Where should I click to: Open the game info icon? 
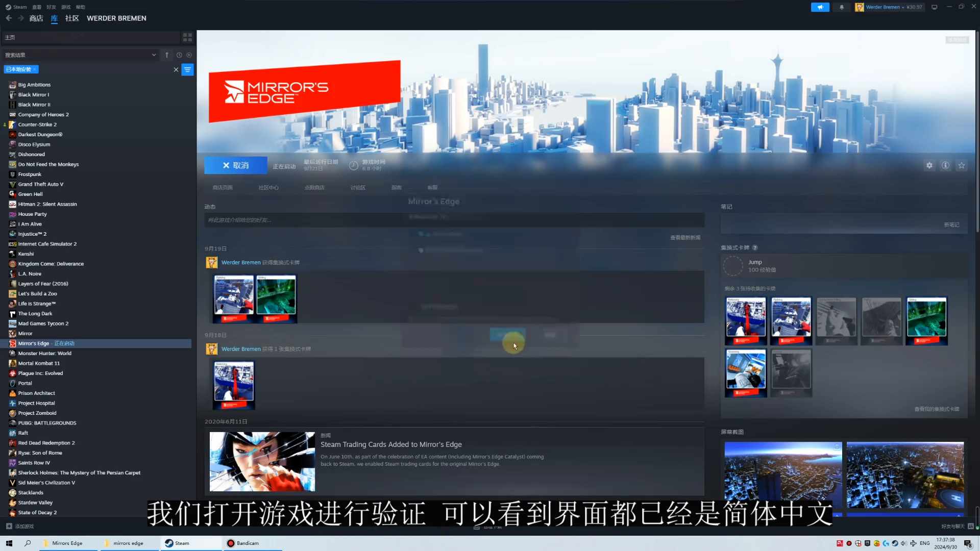[945, 165]
